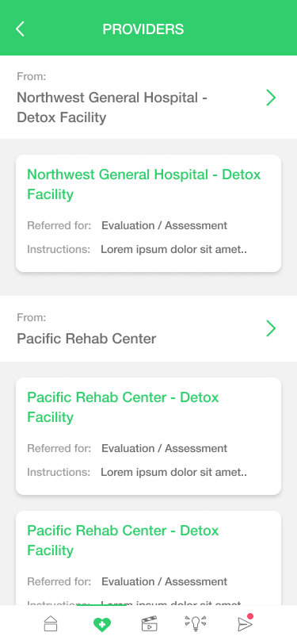Image resolution: width=297 pixels, height=644 pixels.
Task: Open the home tab icon
Action: [x=51, y=623]
